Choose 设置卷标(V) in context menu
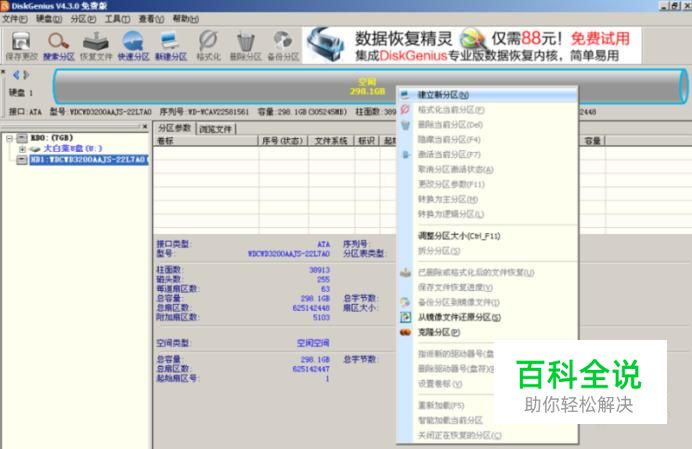The image size is (692, 449). pos(446,384)
